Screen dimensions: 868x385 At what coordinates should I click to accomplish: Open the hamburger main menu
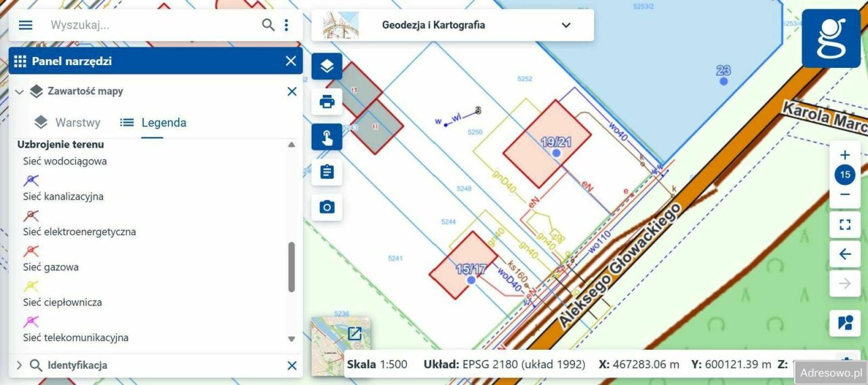25,25
